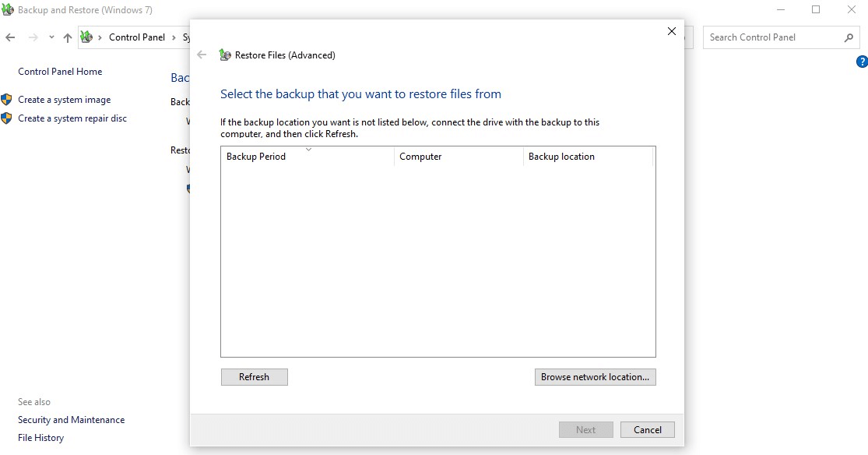
Task: Click Backup and Restore title bar icon
Action: tap(8, 9)
